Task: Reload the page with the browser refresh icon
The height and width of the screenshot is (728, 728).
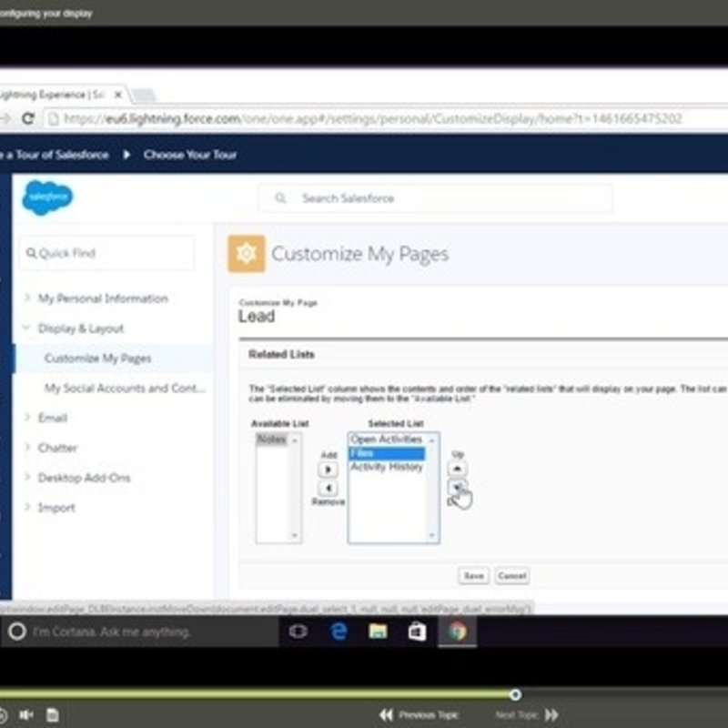Action: point(28,119)
